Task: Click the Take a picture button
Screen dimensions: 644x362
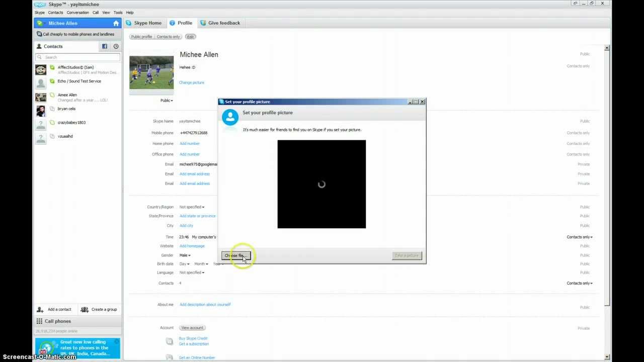Action: 407,255
